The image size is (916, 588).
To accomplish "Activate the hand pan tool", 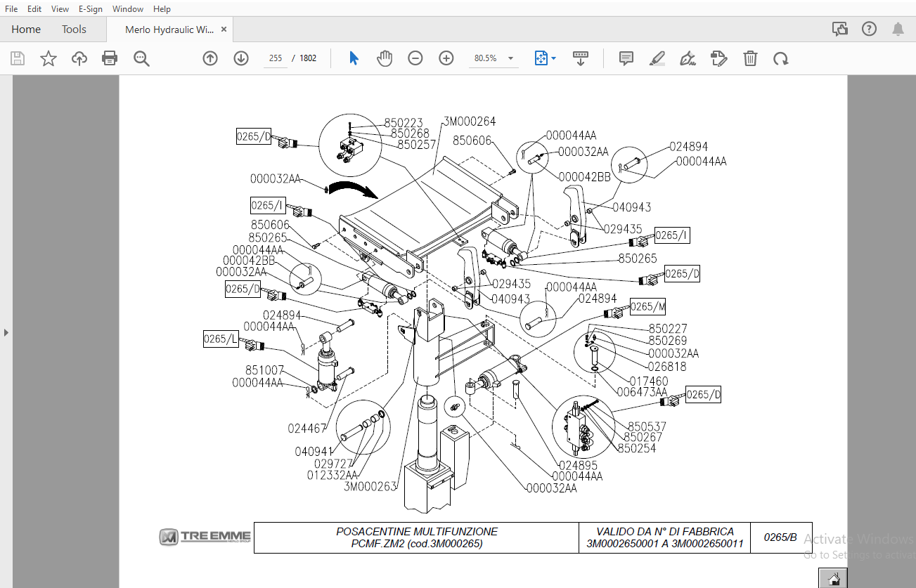I will tap(385, 58).
